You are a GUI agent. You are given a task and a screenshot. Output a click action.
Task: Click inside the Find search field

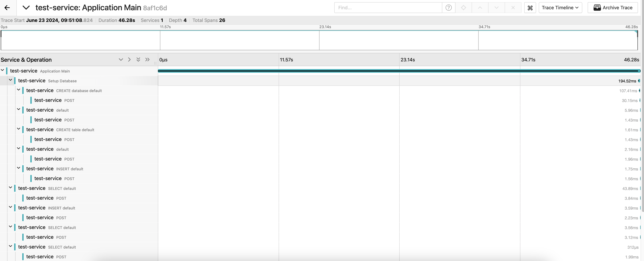387,7
